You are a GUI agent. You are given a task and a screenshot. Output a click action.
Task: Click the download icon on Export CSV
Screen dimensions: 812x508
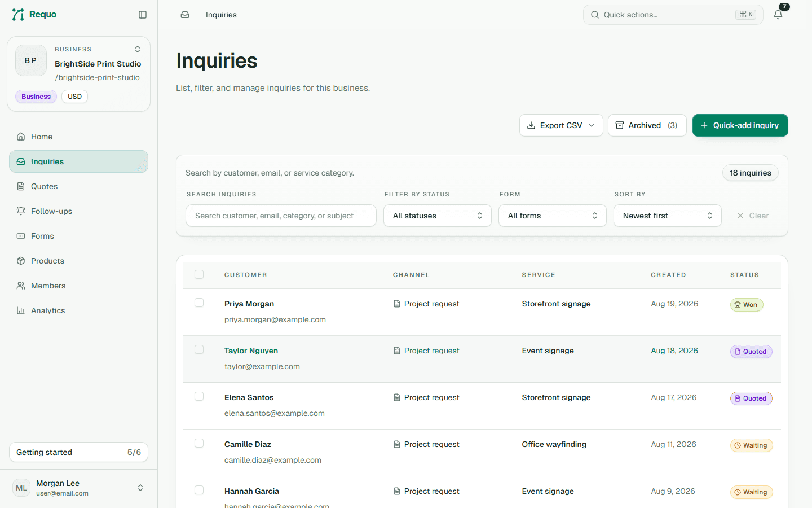click(x=531, y=125)
